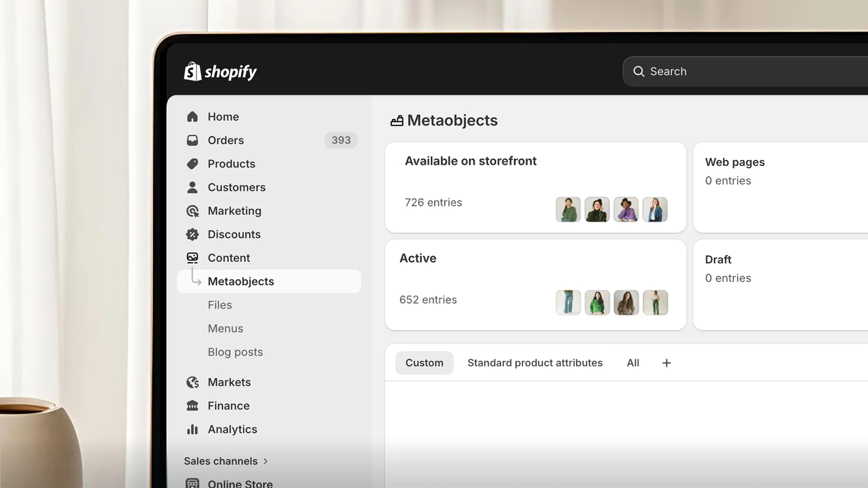Switch to the Custom tab

424,363
